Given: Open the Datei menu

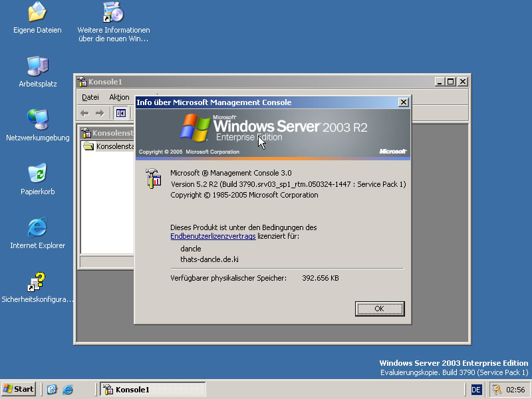Looking at the screenshot, I should (x=90, y=97).
